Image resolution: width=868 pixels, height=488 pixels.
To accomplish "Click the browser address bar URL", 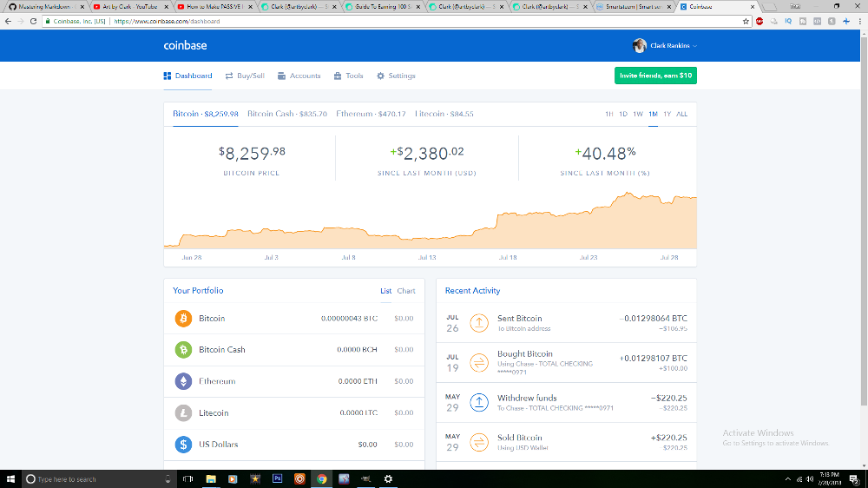I will [x=167, y=21].
